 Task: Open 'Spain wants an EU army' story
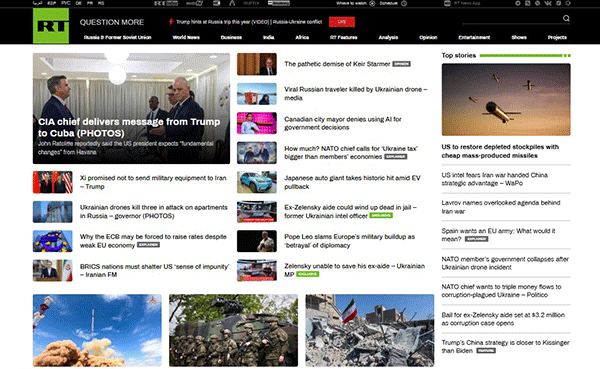498,235
